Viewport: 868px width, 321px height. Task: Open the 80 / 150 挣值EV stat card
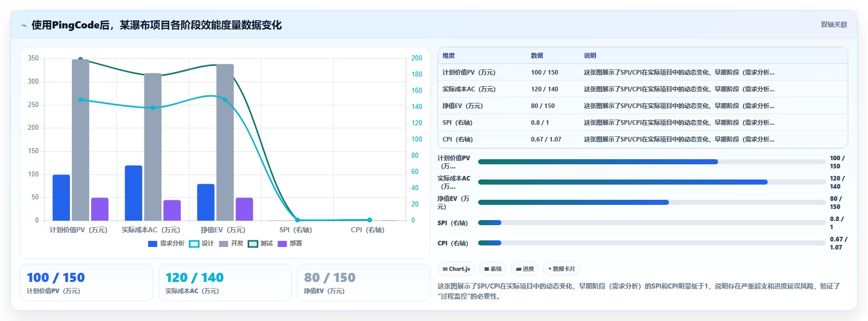coord(363,282)
